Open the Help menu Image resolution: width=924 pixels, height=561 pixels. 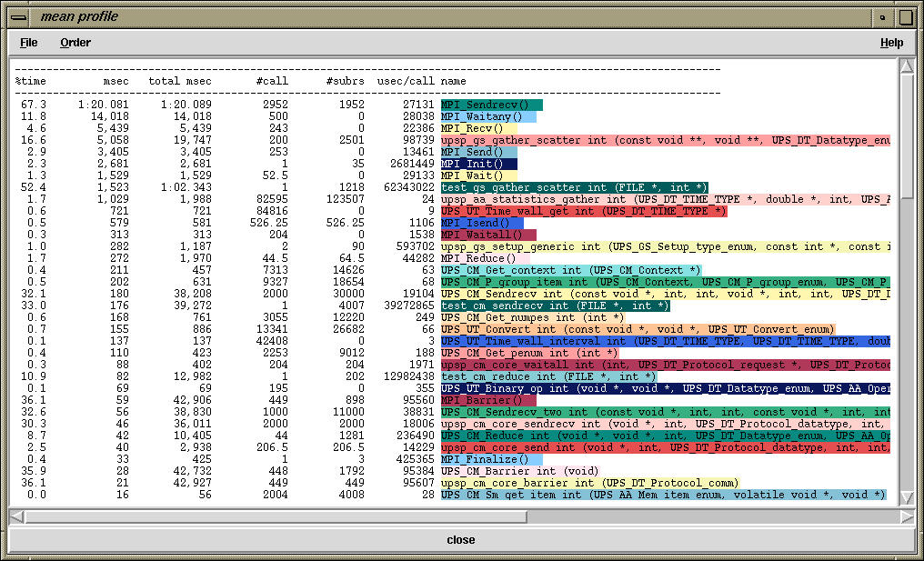click(x=891, y=43)
